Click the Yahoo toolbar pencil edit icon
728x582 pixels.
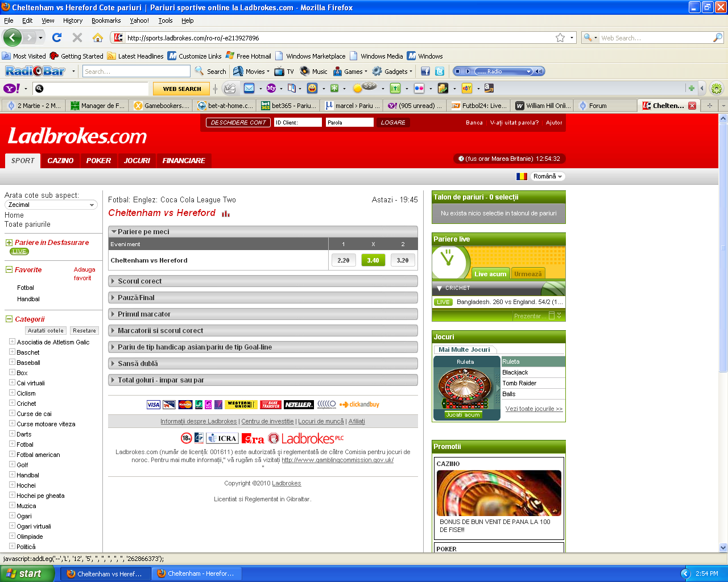pos(230,88)
